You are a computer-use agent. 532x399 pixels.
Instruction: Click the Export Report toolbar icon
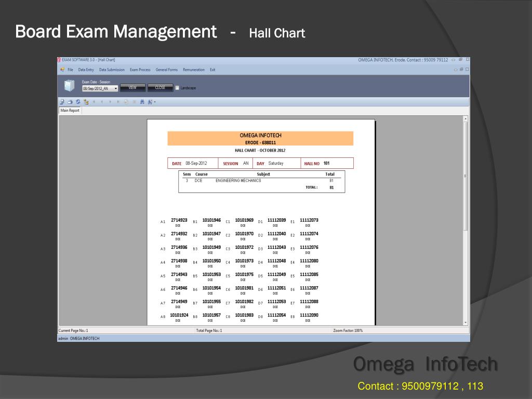coord(62,102)
